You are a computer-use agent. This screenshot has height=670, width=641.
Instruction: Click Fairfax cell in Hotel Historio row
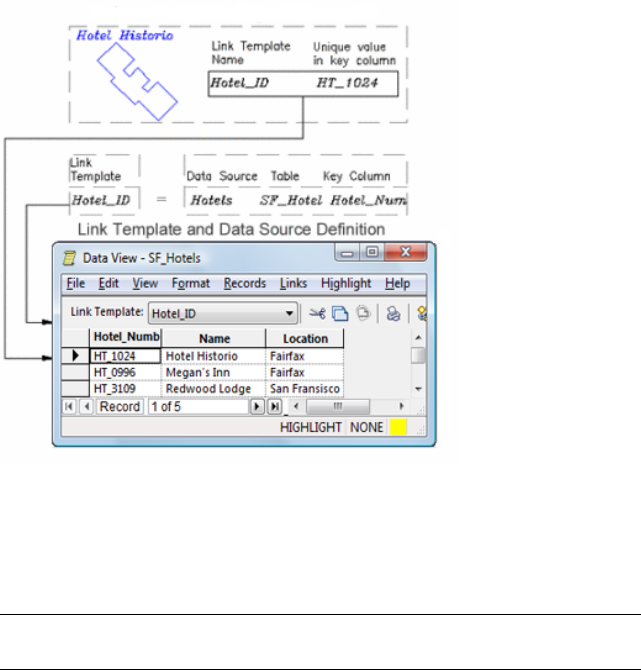pos(305,356)
